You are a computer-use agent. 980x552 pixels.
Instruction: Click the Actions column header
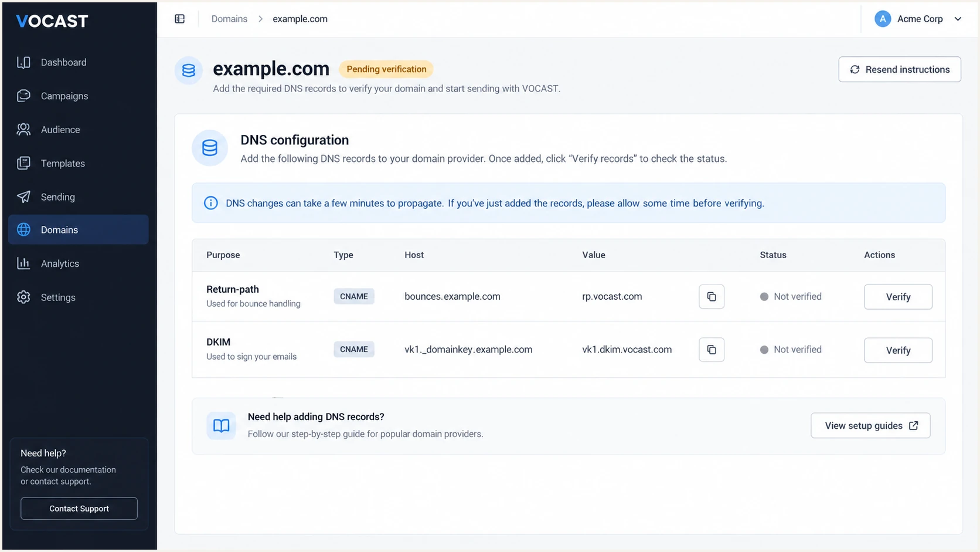click(880, 255)
